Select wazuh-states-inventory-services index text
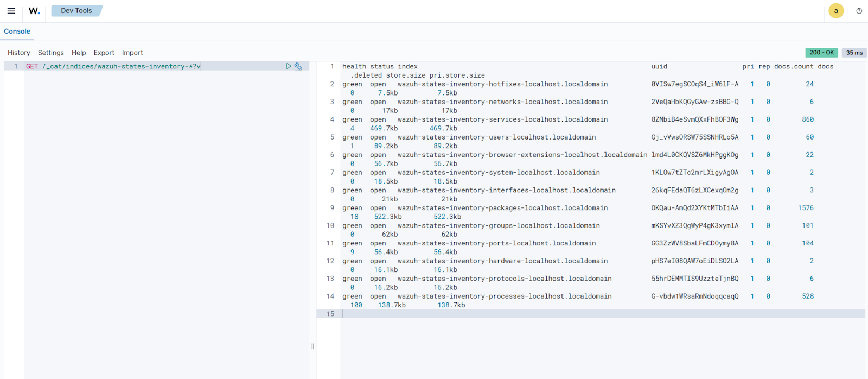 [503, 119]
